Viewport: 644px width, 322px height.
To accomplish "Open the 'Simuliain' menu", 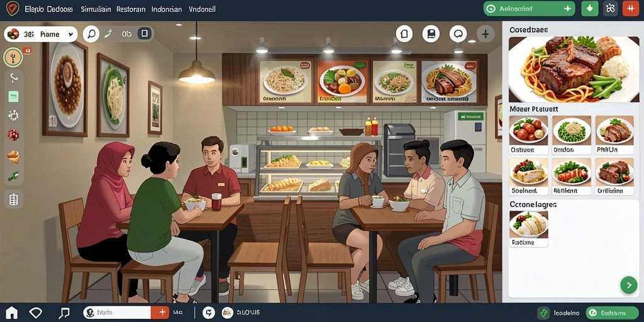I will (x=96, y=9).
